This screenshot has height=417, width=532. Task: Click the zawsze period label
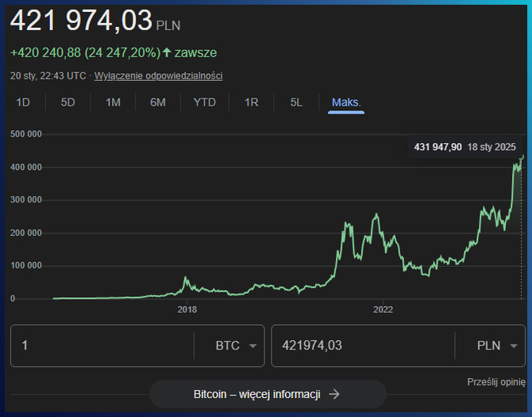(x=195, y=52)
